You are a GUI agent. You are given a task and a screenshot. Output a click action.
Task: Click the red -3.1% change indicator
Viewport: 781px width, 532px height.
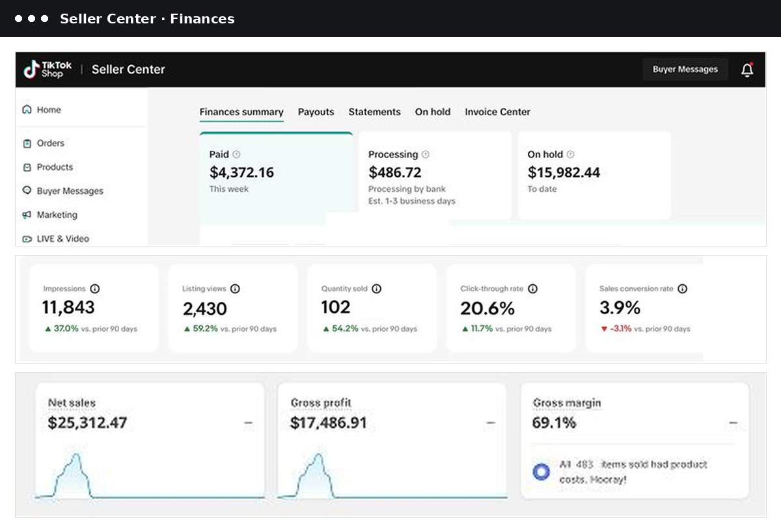tap(616, 329)
